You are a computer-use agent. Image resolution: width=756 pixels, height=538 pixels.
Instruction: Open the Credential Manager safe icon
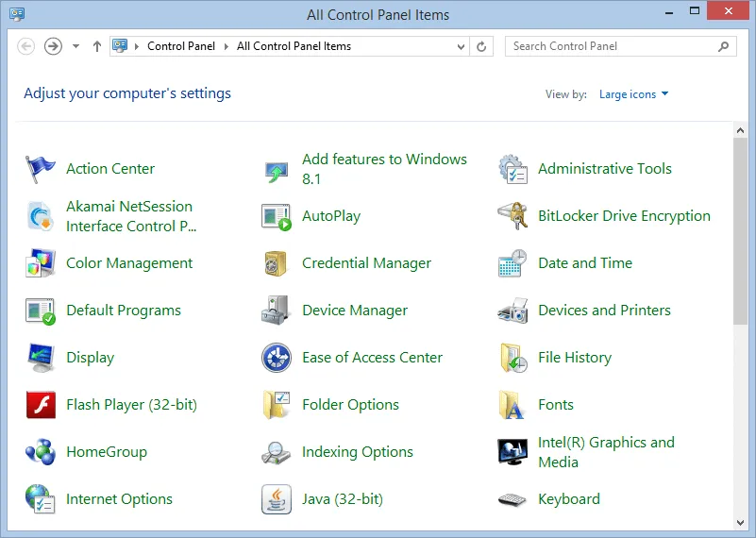pos(276,263)
